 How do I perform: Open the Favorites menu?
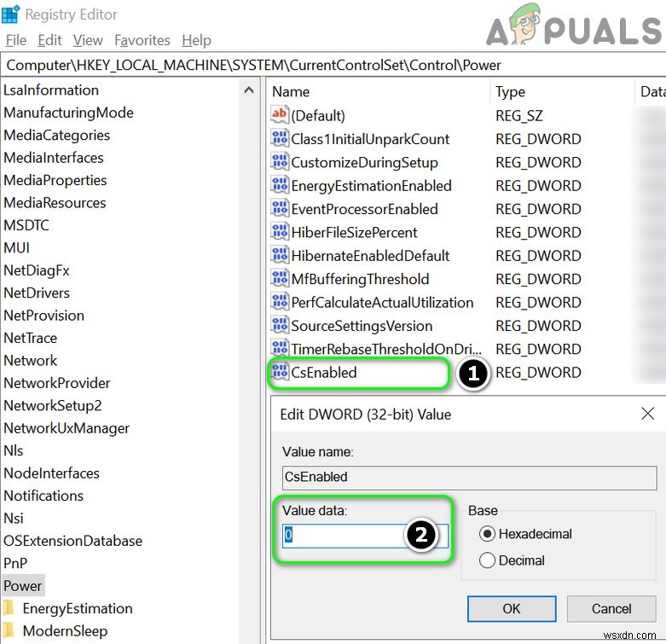[142, 40]
